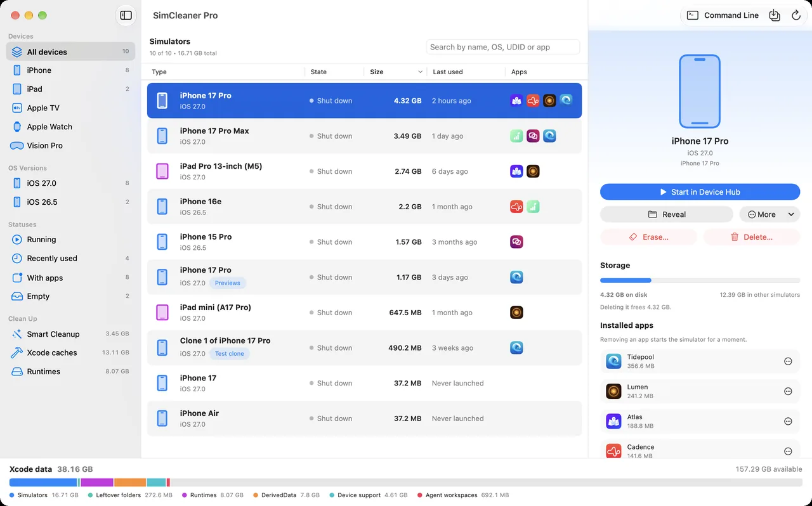Viewport: 812px width, 506px height.
Task: Expand the More dropdown arrow
Action: point(791,214)
